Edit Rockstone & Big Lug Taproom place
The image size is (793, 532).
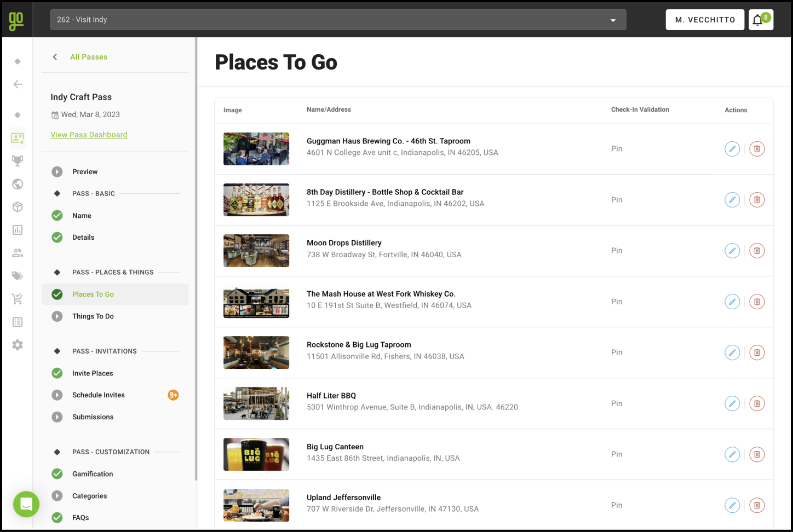click(732, 352)
